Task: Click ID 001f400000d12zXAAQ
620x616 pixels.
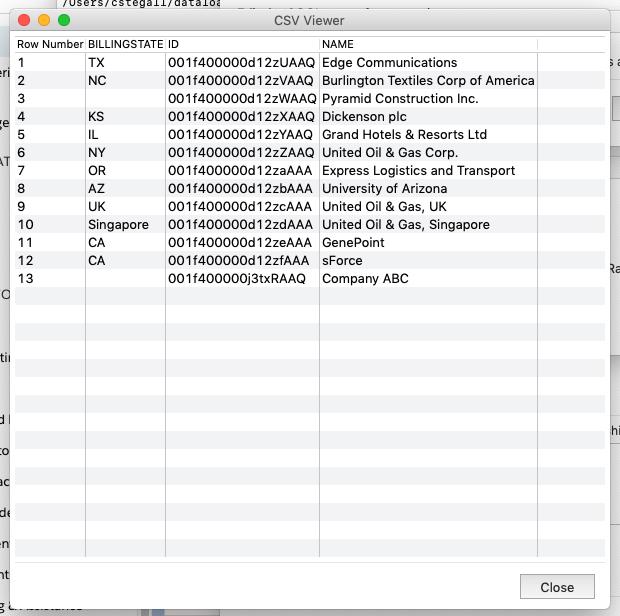Action: click(x=242, y=117)
